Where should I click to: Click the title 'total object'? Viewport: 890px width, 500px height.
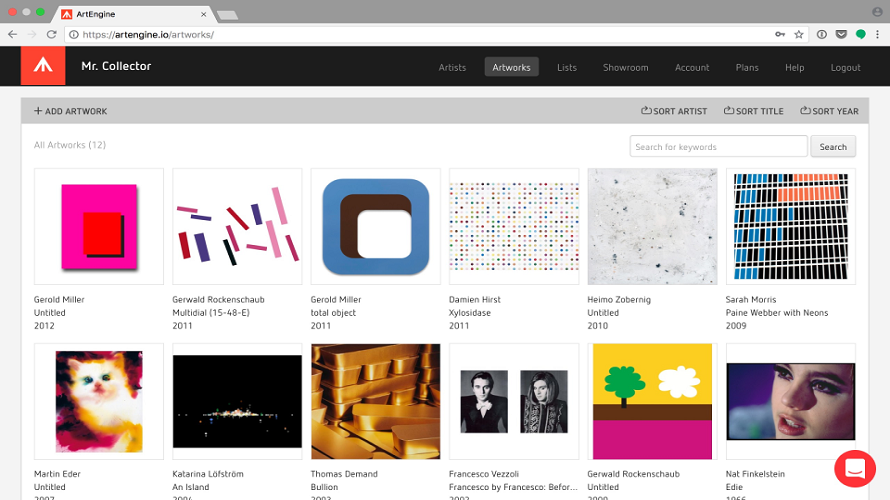coord(333,313)
